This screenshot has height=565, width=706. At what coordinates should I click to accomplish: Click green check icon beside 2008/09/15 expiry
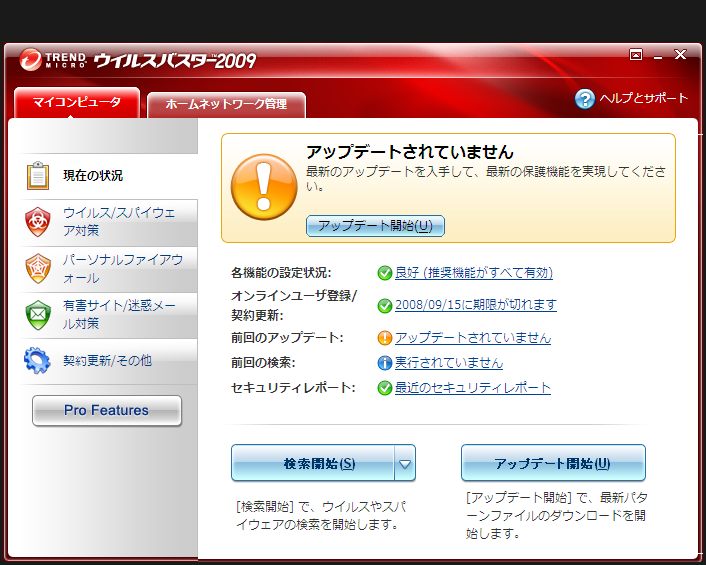point(385,305)
